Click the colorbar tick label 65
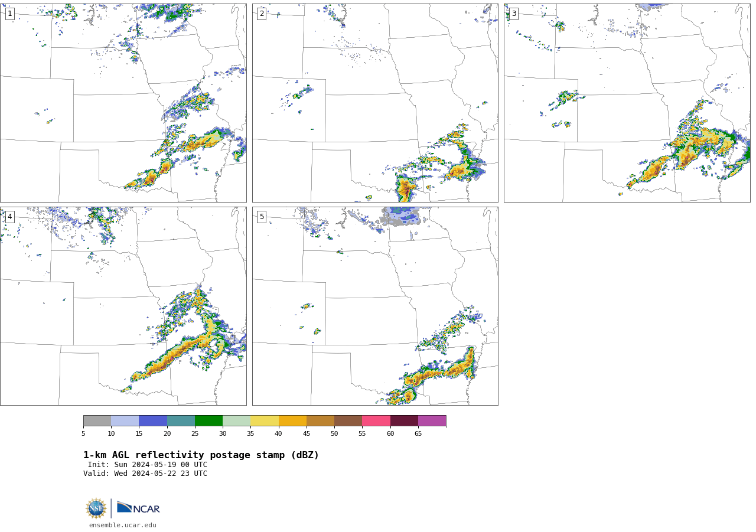The height and width of the screenshot is (532, 756). [x=418, y=434]
